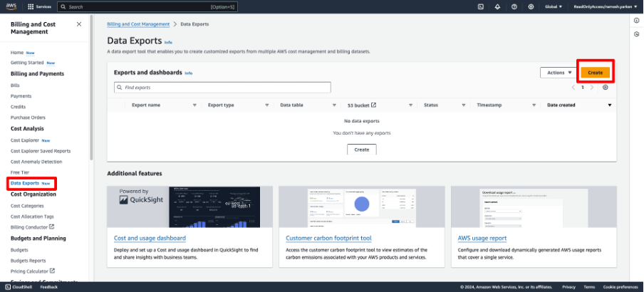
Task: Click the Download usage report thumbnail
Action: [x=534, y=207]
